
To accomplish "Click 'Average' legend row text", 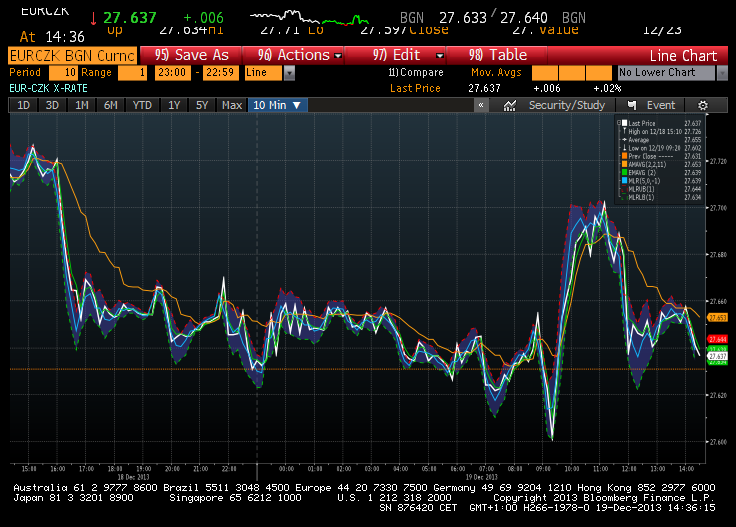I will 639,140.
